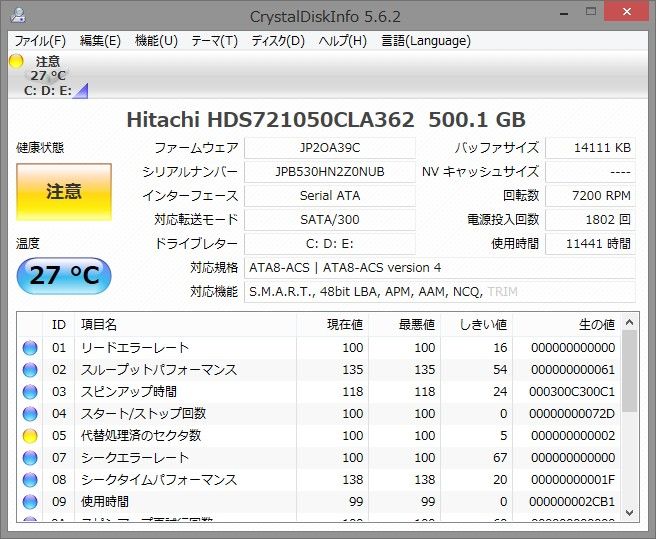Click the 項目名 column header
Image resolution: width=656 pixels, height=539 pixels.
[x=185, y=325]
